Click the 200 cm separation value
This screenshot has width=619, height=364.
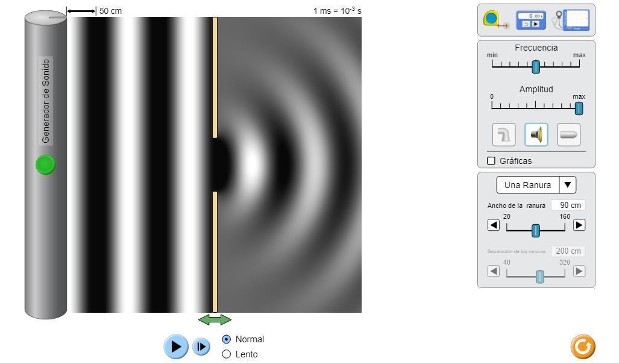click(568, 251)
